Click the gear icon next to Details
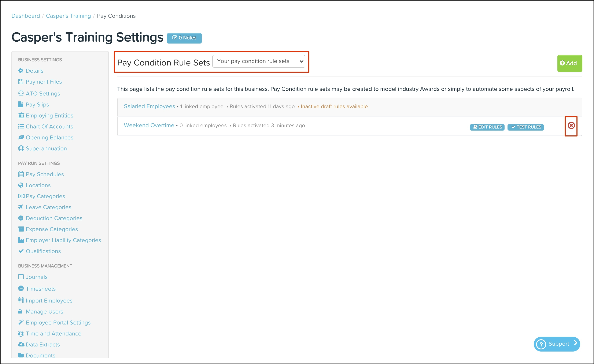Viewport: 594px width, 364px height. (x=21, y=71)
